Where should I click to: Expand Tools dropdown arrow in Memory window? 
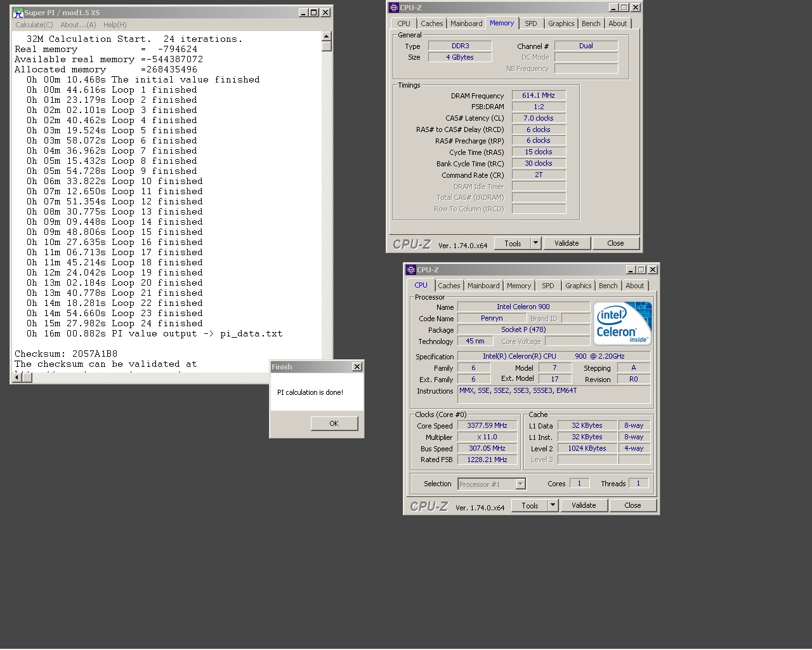(x=535, y=243)
